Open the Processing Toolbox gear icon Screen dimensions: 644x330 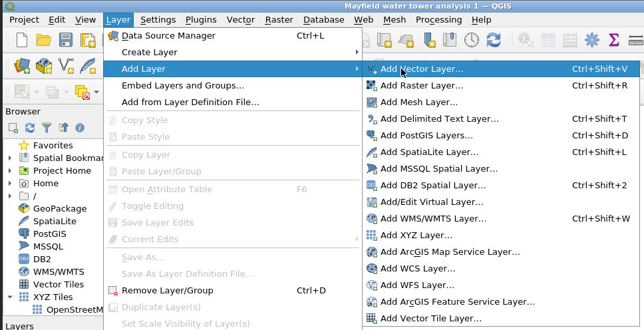[591, 41]
